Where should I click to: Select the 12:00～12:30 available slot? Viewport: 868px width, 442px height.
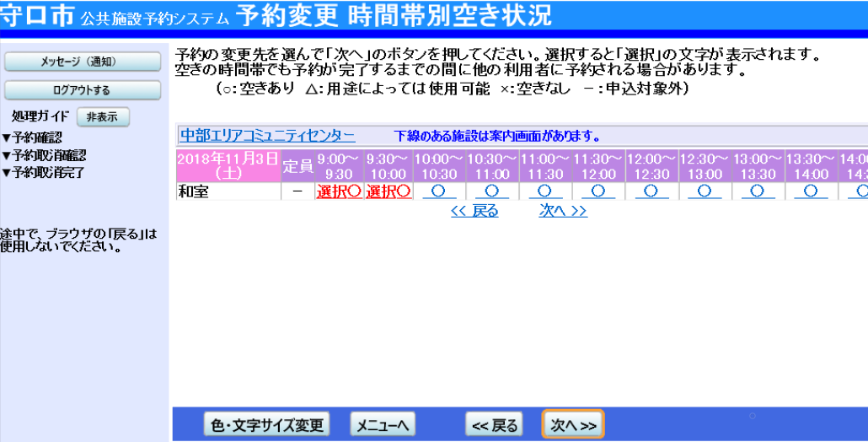[x=651, y=191]
